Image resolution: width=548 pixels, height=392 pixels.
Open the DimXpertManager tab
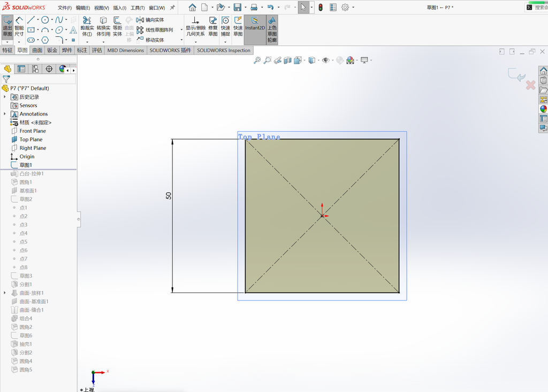pyautogui.click(x=49, y=69)
